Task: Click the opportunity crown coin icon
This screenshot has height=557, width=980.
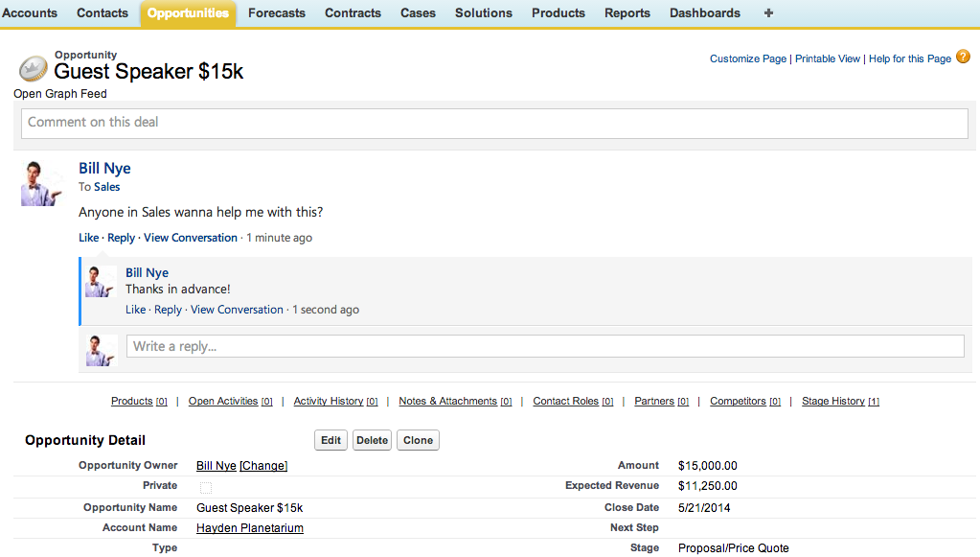Action: pyautogui.click(x=34, y=68)
